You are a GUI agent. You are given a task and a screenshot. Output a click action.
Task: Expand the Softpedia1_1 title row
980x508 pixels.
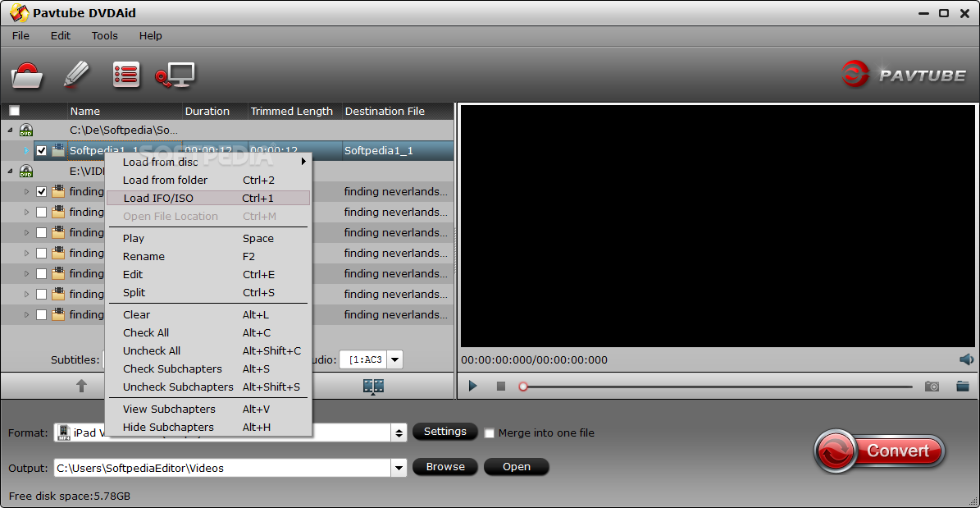click(25, 151)
